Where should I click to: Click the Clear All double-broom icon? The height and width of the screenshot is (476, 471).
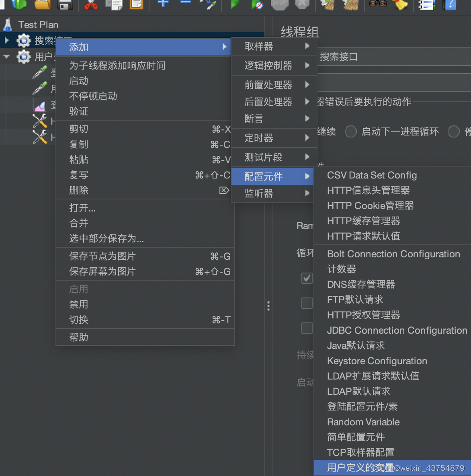coord(350,4)
